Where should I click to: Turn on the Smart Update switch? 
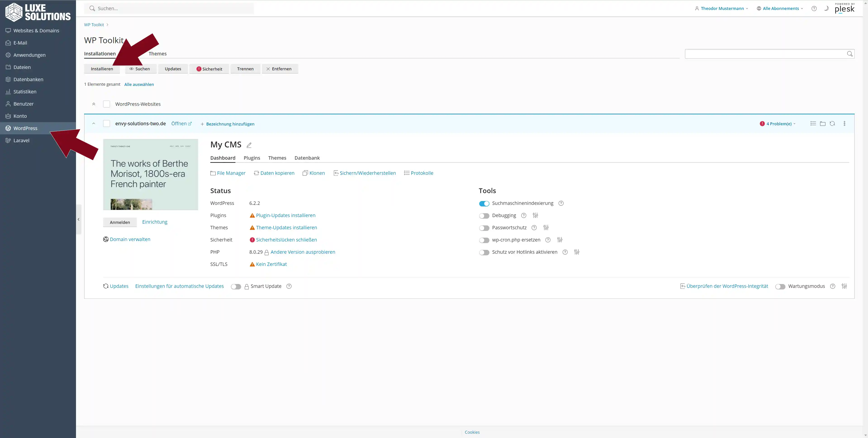[236, 286]
